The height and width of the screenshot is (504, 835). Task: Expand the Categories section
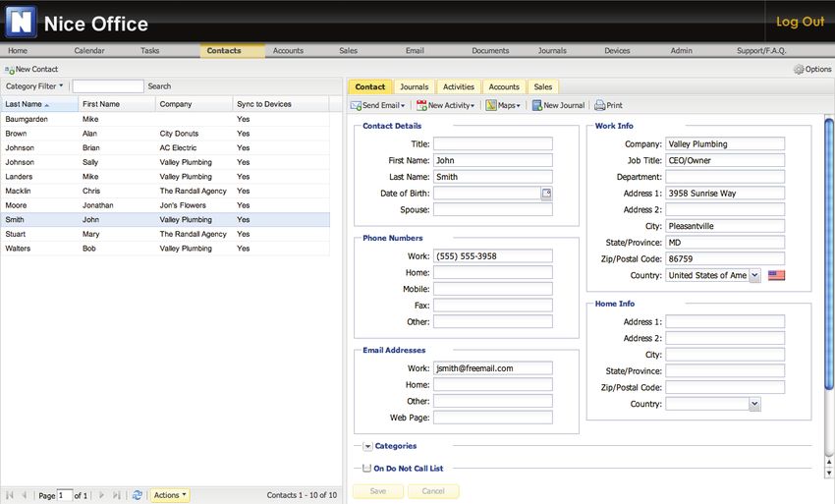[x=367, y=446]
